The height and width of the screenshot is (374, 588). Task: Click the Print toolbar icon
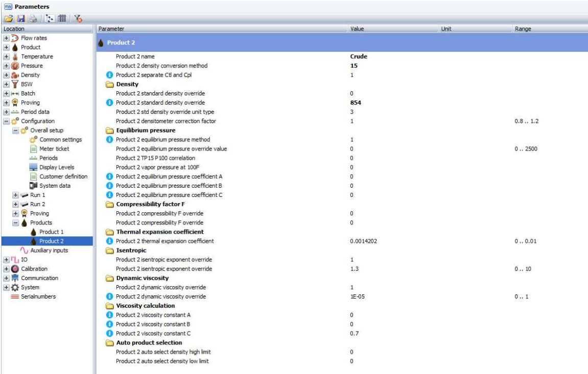tap(33, 18)
